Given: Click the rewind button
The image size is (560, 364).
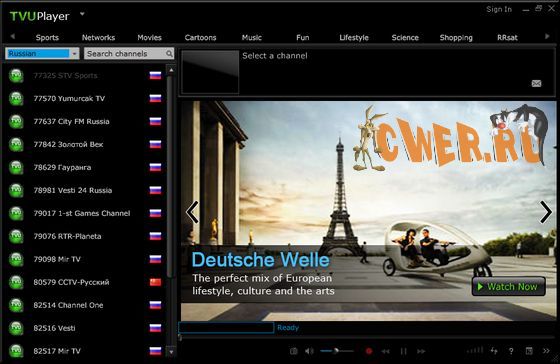Looking at the screenshot, I should [x=385, y=351].
